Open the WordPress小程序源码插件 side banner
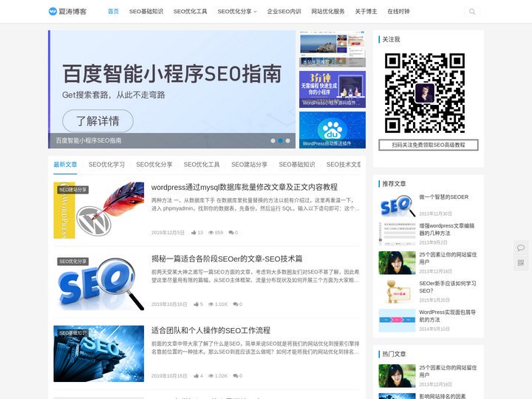 point(332,89)
